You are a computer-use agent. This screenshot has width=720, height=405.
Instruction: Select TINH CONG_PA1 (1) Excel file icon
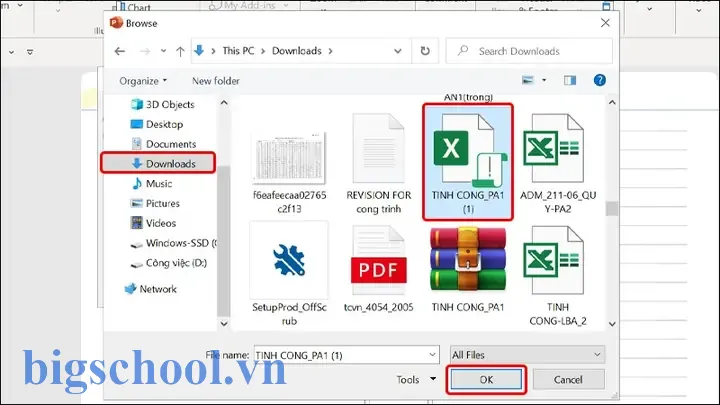(468, 151)
